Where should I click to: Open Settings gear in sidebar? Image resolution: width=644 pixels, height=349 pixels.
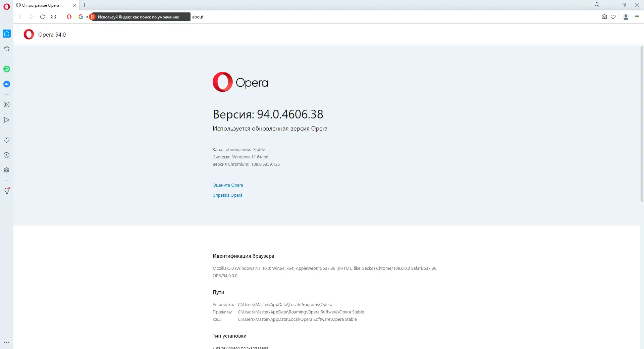(x=7, y=170)
